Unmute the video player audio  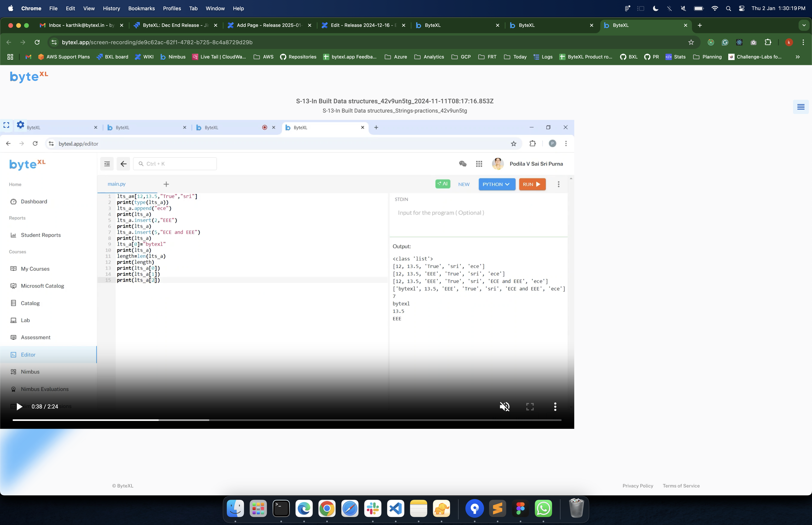click(505, 406)
